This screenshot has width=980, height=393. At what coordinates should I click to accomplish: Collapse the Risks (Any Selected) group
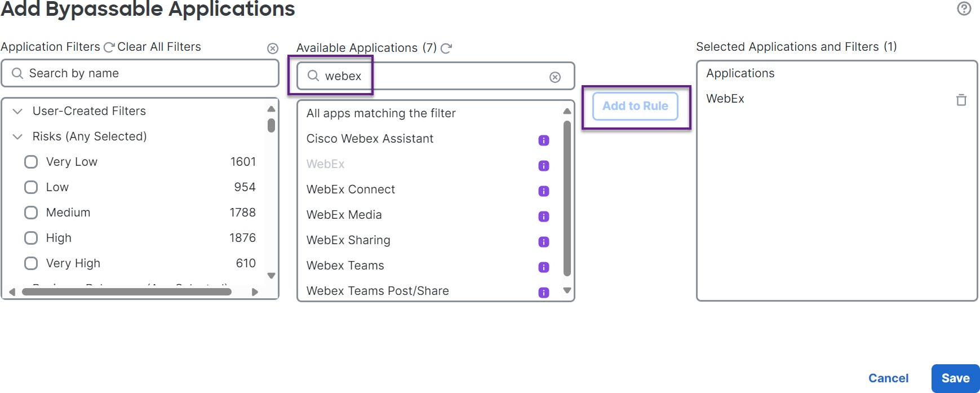[x=17, y=136]
